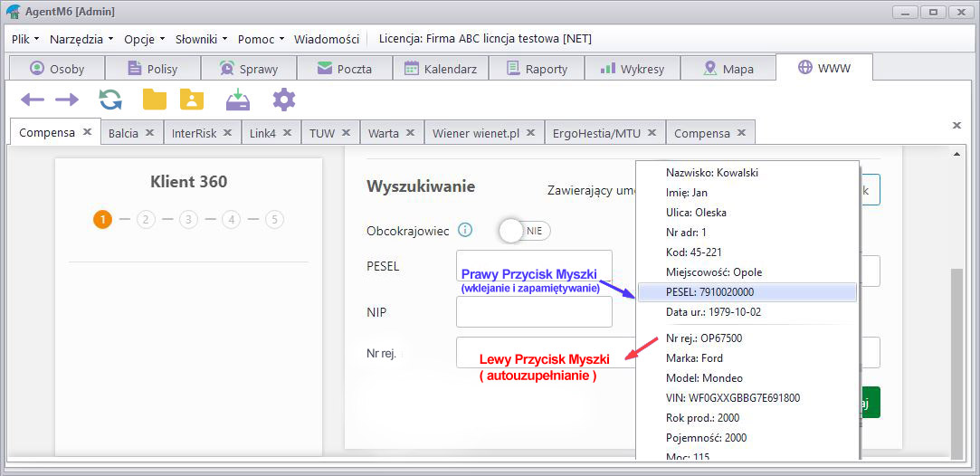980x476 pixels.
Task: Choose VIN: WF0GXXGBBG7E691800 entry
Action: click(747, 398)
